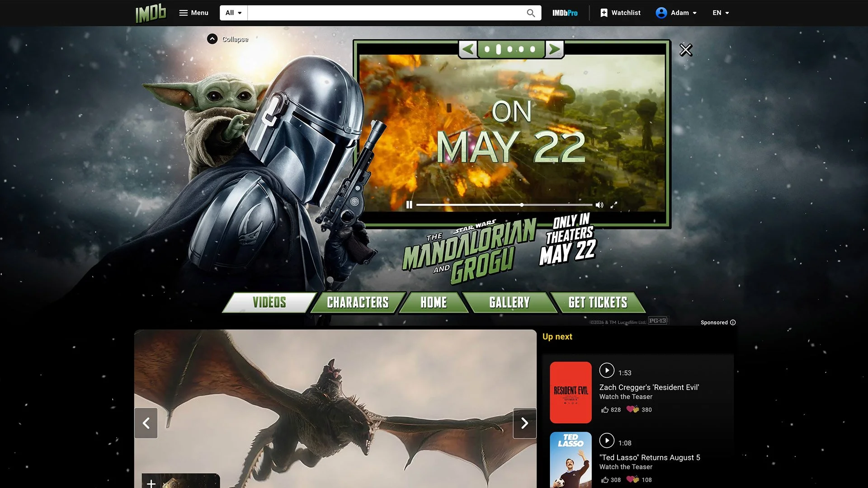Image resolution: width=868 pixels, height=488 pixels.
Task: Open the Resident Evil poster thumbnail
Action: (571, 392)
